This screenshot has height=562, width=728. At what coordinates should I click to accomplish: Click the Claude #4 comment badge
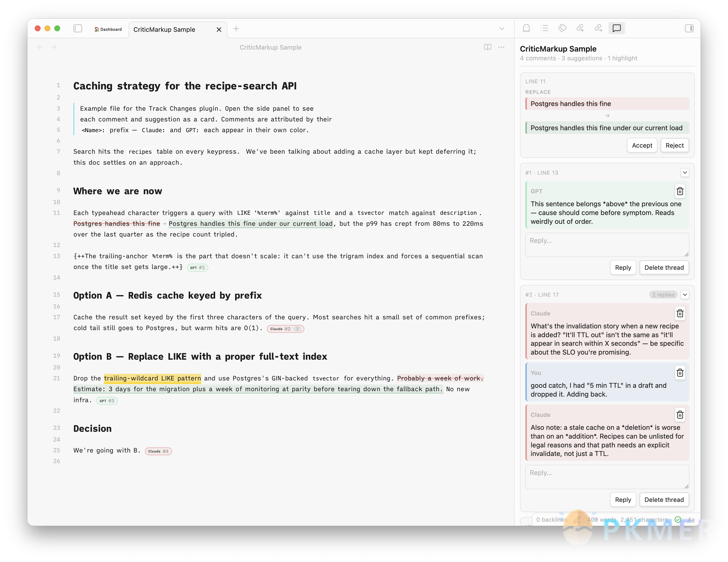(158, 451)
